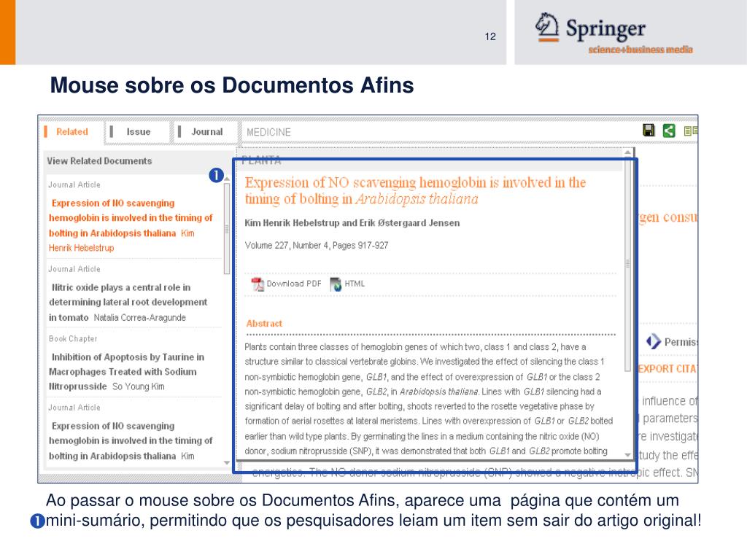The height and width of the screenshot is (560, 747).
Task: Click the Book Chapter type label
Action: point(73,338)
